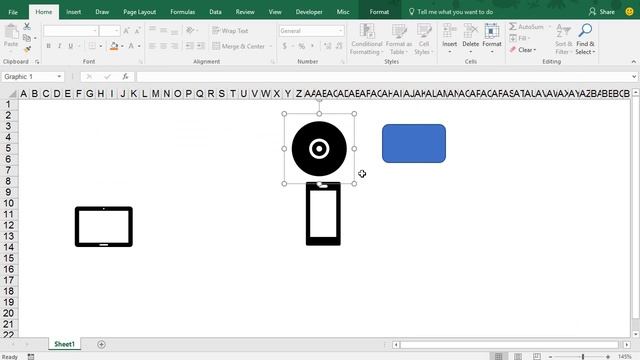
Task: Switch to the Developer tab
Action: click(309, 12)
